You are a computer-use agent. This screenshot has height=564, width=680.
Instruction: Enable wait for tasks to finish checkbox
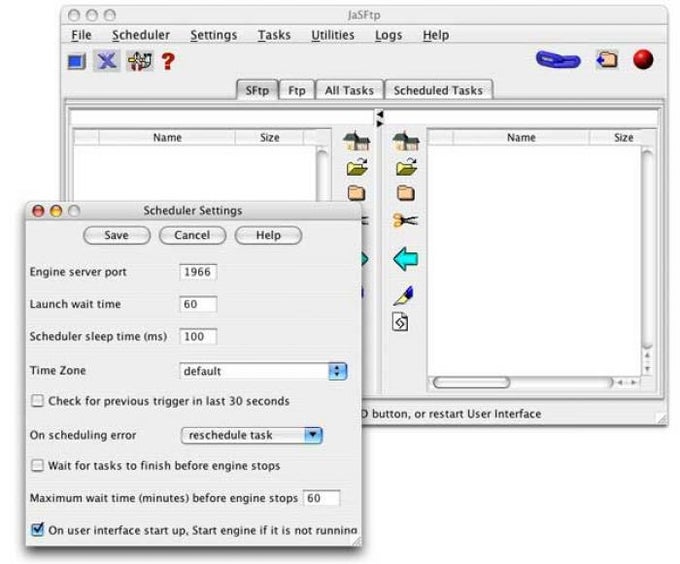coord(37,466)
